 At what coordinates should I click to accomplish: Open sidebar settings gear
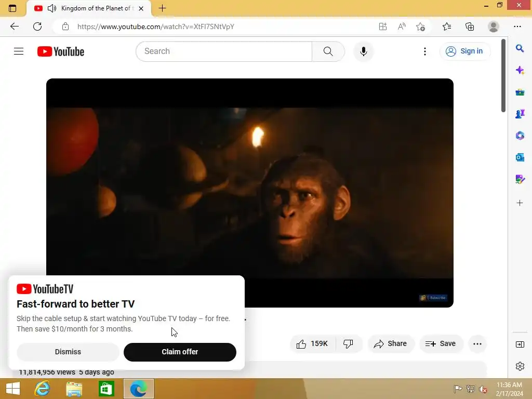tap(520, 366)
